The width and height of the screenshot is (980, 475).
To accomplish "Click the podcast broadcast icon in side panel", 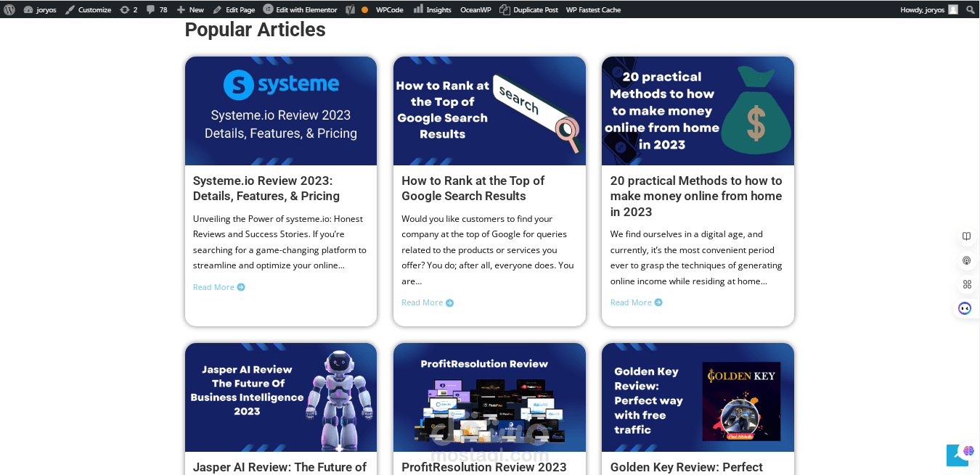I will click(966, 260).
